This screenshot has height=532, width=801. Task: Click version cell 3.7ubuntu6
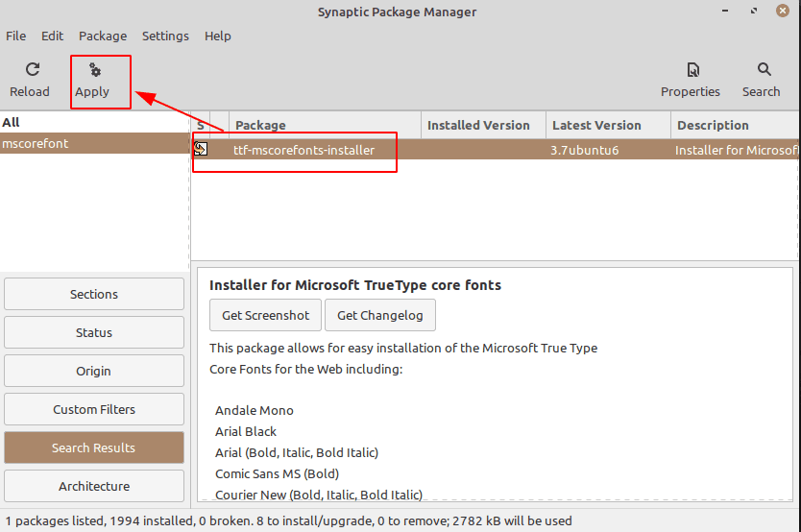pos(584,150)
